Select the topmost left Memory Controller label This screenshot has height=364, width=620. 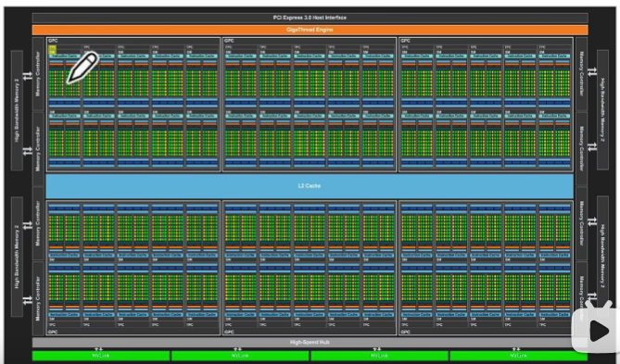coord(38,74)
